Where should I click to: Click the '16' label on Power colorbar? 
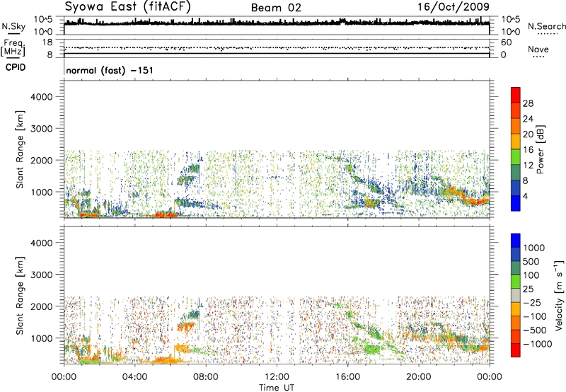pyautogui.click(x=528, y=150)
